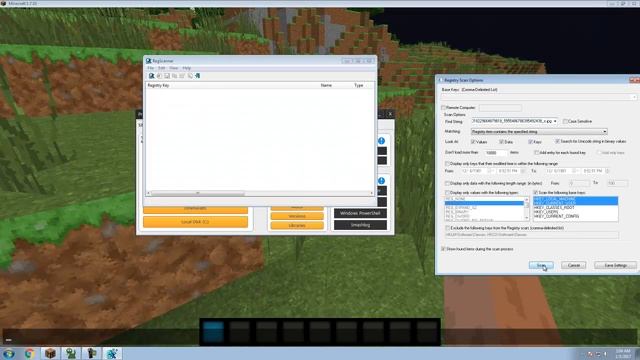Click inside the Find String input field
This screenshot has width=640, height=360.
(x=512, y=121)
